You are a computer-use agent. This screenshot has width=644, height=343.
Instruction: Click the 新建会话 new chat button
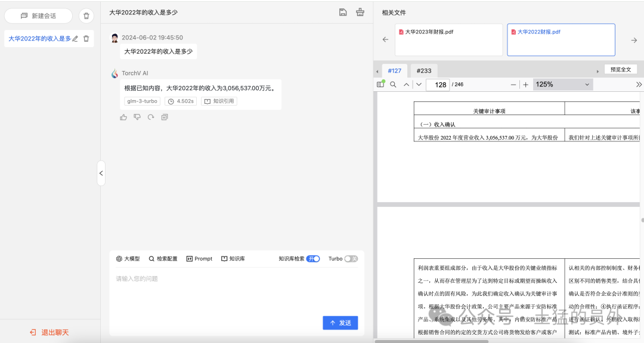pyautogui.click(x=38, y=16)
